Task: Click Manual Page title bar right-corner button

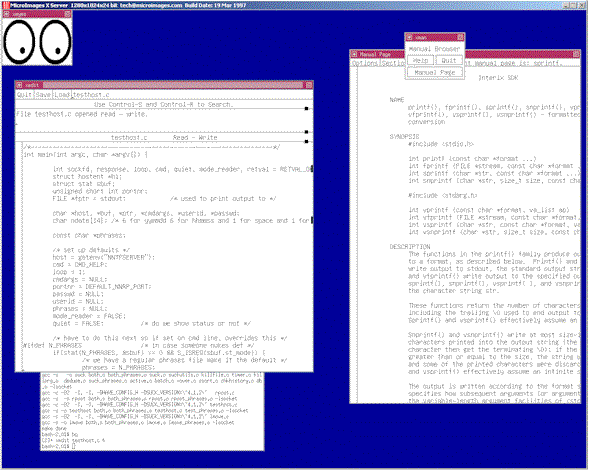Action: [576, 54]
